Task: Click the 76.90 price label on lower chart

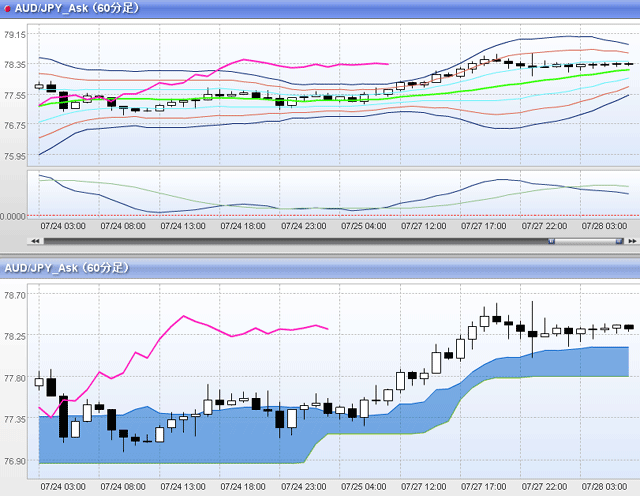Action: coord(14,461)
